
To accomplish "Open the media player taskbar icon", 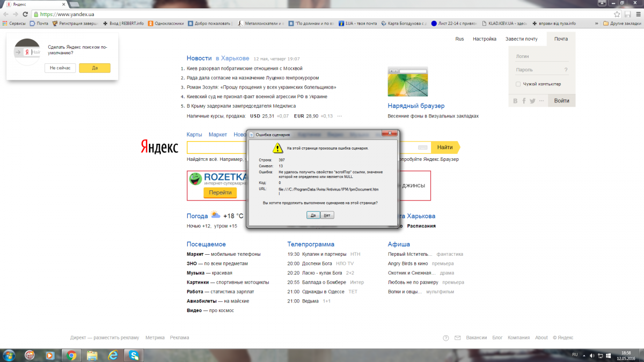I will 50,355.
